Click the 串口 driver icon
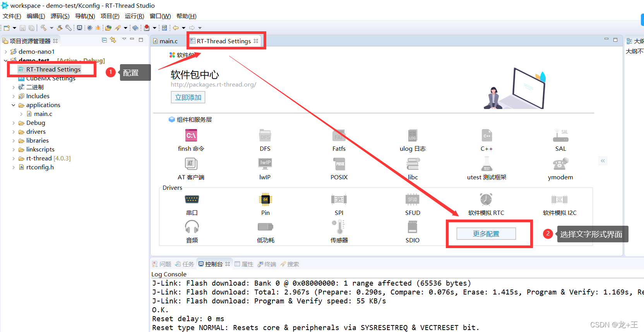 (x=192, y=199)
